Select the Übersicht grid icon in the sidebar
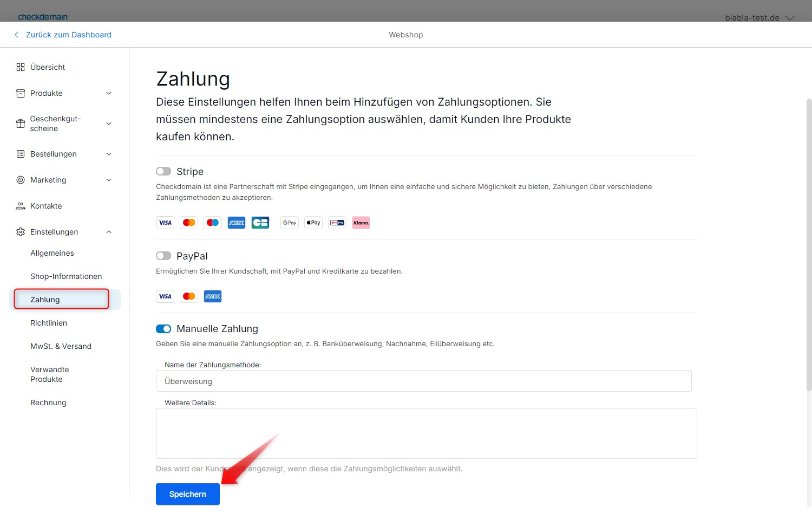812x532 pixels. pyautogui.click(x=21, y=67)
